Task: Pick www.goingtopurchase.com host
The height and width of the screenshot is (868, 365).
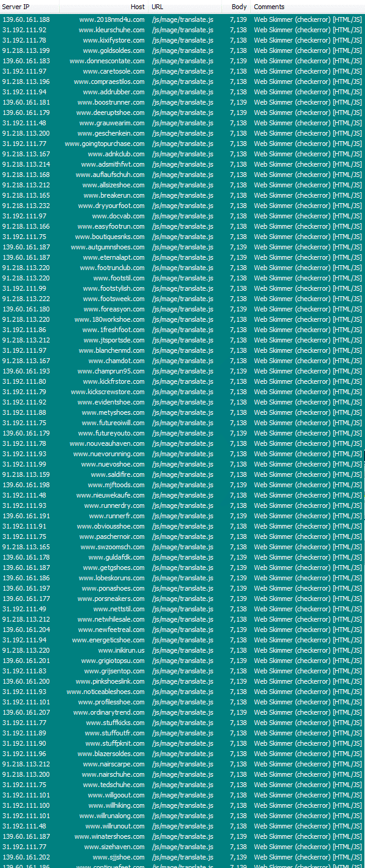Action: (105, 144)
